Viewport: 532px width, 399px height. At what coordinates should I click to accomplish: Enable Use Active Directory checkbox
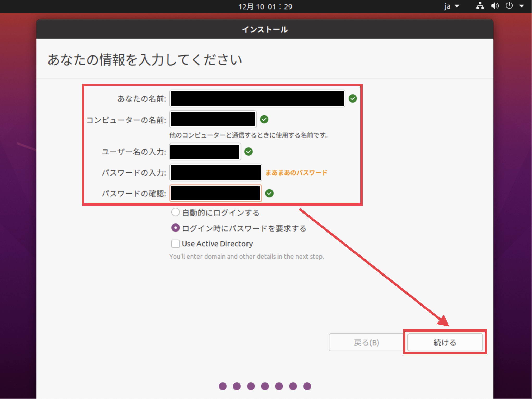(175, 244)
